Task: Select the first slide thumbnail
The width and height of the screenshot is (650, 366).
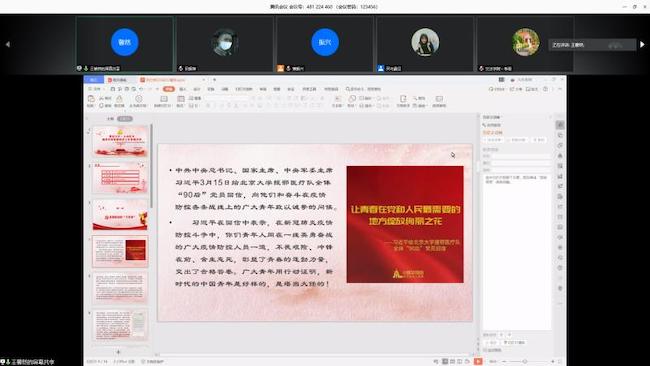Action: tap(120, 141)
